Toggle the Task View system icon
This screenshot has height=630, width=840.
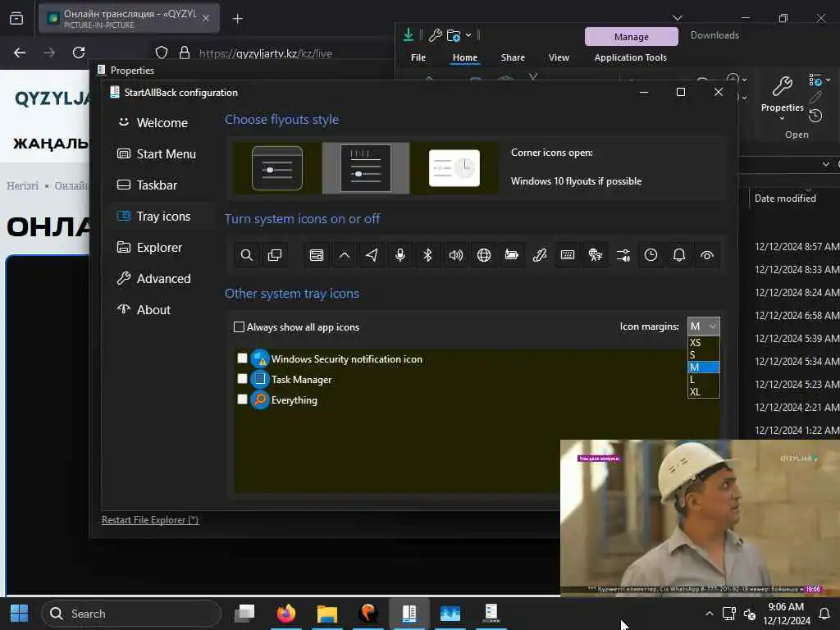point(274,255)
